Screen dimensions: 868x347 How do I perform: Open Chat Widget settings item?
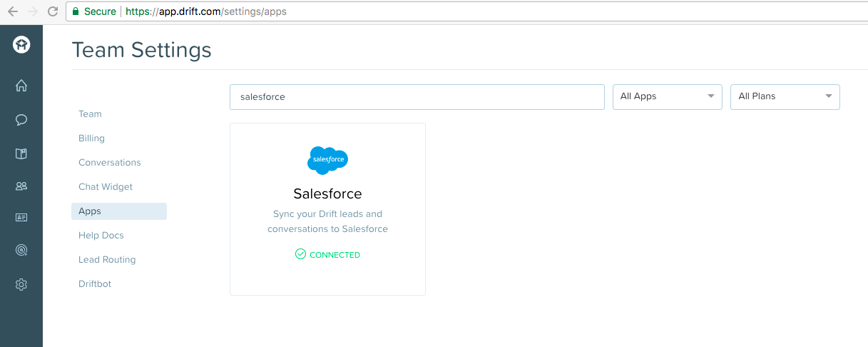click(106, 186)
